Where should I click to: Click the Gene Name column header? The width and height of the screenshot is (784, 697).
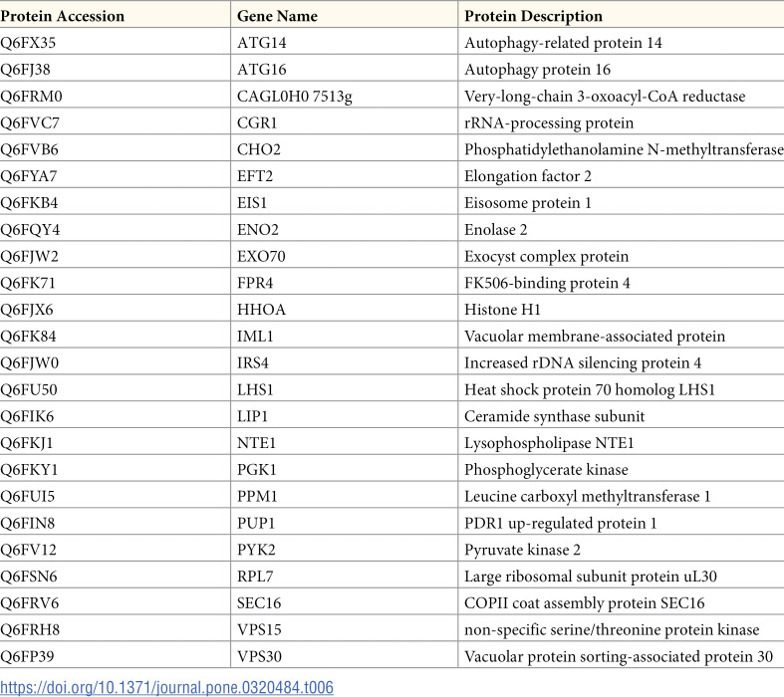pyautogui.click(x=278, y=16)
